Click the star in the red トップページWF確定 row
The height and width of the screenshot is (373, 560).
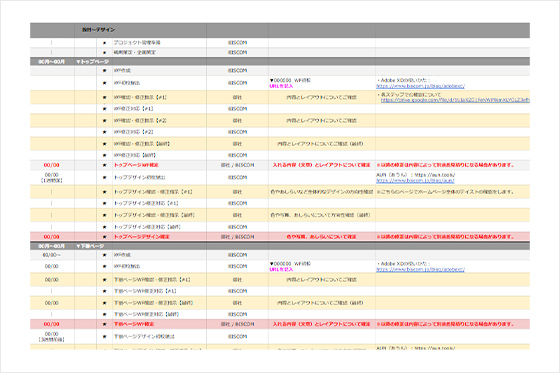pos(104,165)
